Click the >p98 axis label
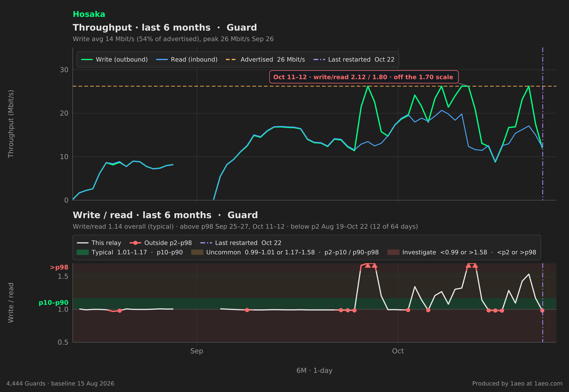This screenshot has width=569, height=392. (59, 267)
